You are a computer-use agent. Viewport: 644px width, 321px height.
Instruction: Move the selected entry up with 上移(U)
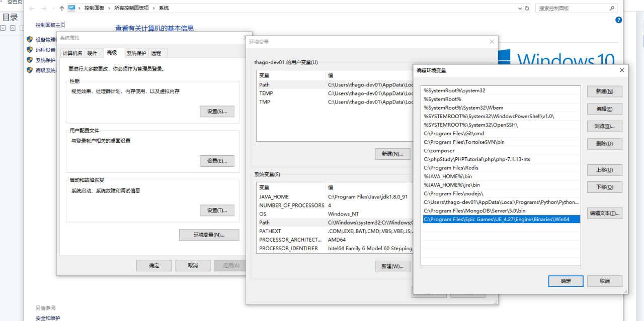pyautogui.click(x=604, y=170)
